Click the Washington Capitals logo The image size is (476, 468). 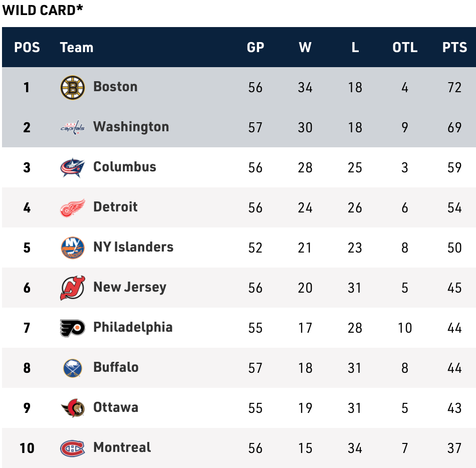tap(73, 127)
